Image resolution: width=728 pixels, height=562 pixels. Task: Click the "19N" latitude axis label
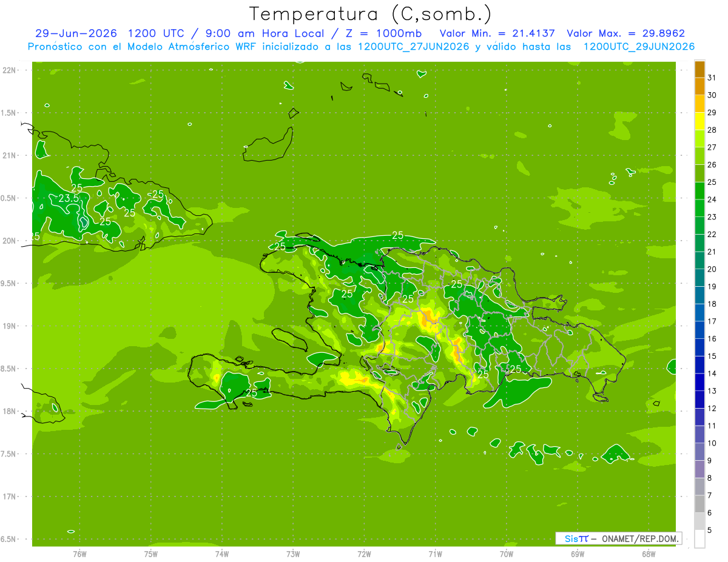coord(9,326)
